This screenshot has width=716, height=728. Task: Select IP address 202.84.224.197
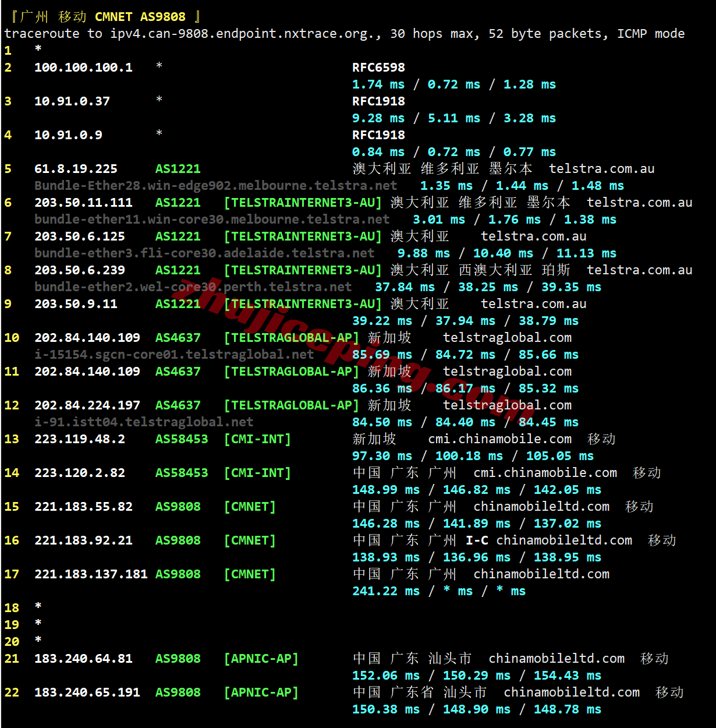pyautogui.click(x=87, y=405)
